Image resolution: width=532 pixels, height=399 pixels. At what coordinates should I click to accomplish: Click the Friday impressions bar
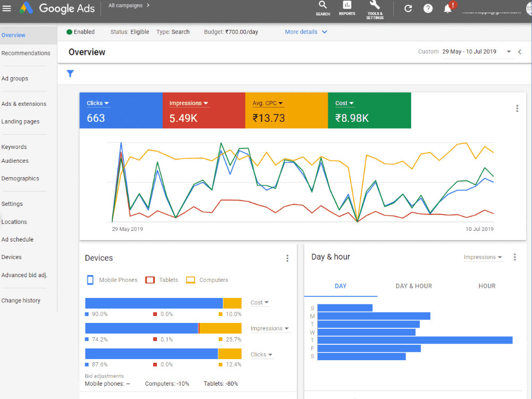click(x=369, y=348)
